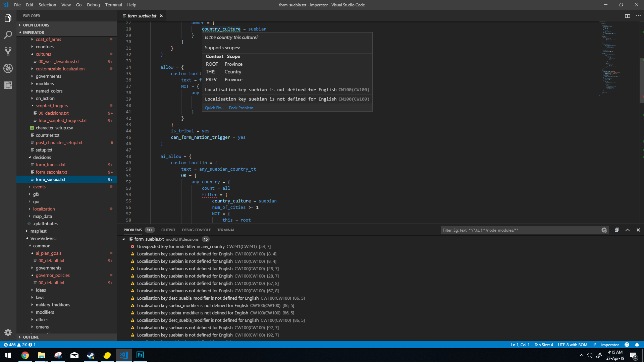Image resolution: width=644 pixels, height=362 pixels.
Task: Split the editor using the layout icon
Action: point(627,16)
